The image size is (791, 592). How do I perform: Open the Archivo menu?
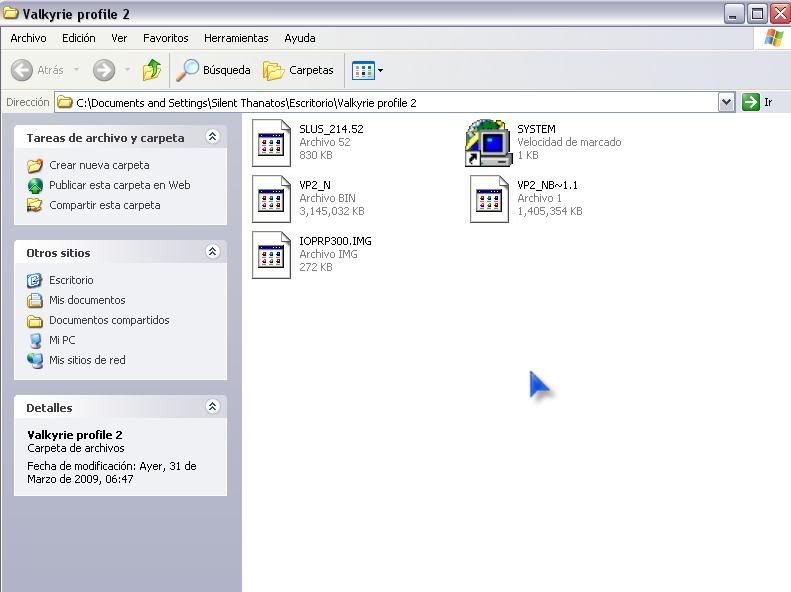(28, 38)
